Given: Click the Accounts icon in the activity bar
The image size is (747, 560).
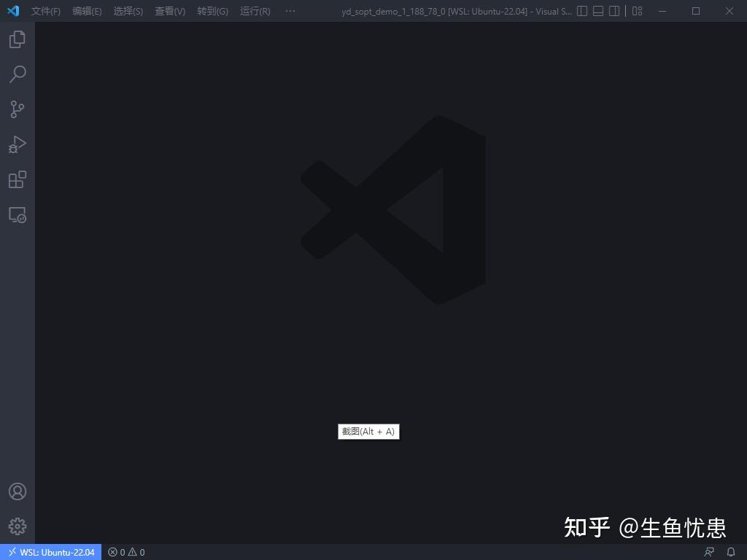Looking at the screenshot, I should pyautogui.click(x=17, y=491).
